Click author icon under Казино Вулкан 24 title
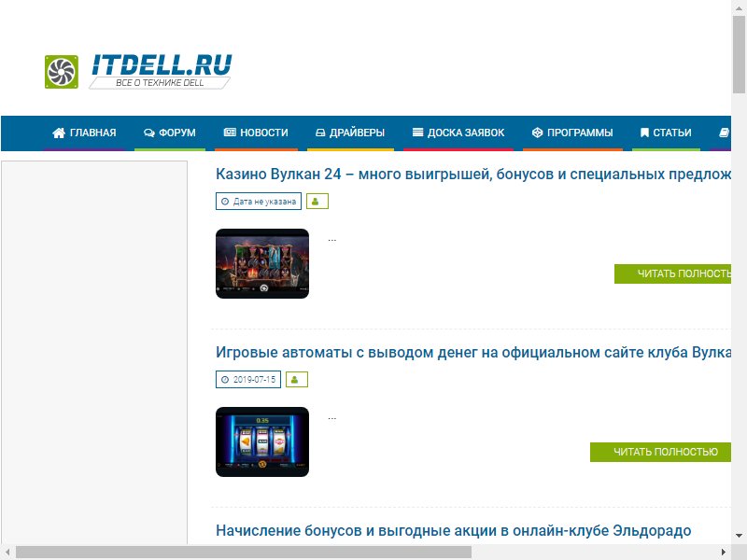The height and width of the screenshot is (560, 747). click(317, 202)
